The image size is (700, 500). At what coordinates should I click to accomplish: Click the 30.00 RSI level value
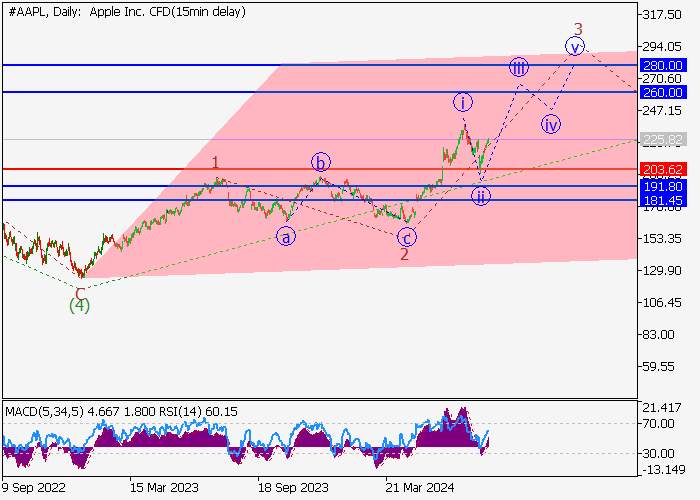(658, 453)
